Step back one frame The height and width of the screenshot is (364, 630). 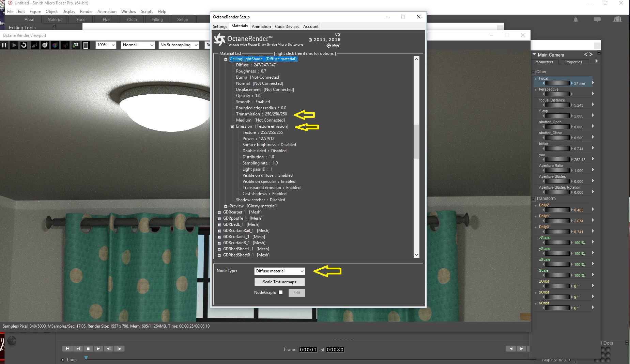(x=109, y=349)
